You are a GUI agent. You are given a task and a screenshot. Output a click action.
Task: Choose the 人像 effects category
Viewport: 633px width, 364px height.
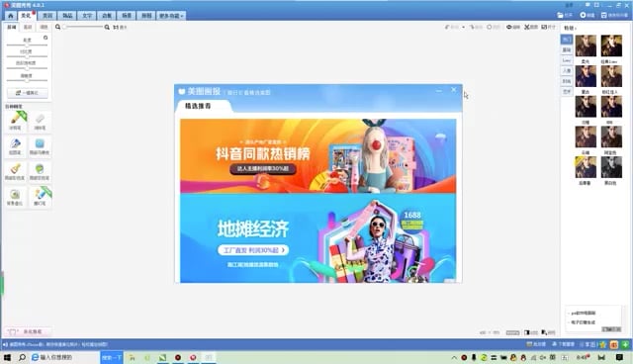[x=567, y=71]
